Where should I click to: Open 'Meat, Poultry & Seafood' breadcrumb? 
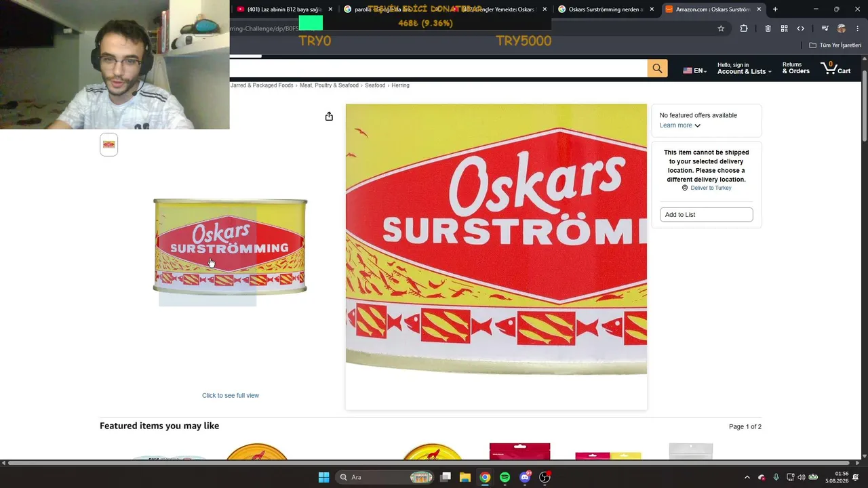coord(329,85)
